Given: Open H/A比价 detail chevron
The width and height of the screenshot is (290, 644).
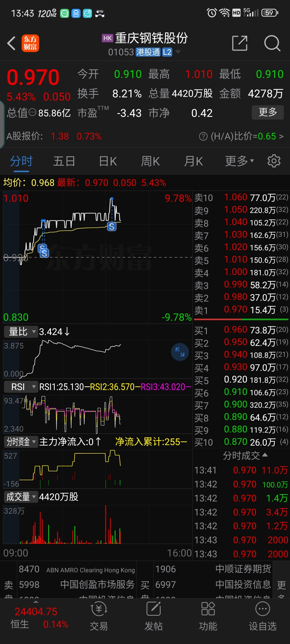Looking at the screenshot, I should 281,136.
